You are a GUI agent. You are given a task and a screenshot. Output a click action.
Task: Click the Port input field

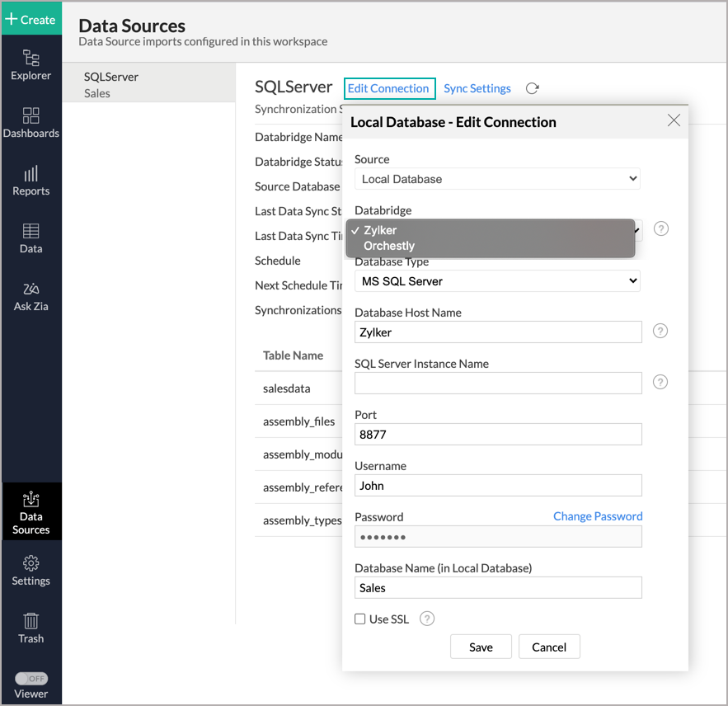[497, 435]
